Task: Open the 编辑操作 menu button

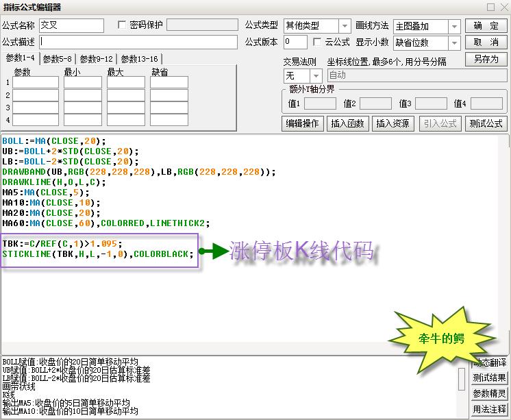Action: pos(302,123)
